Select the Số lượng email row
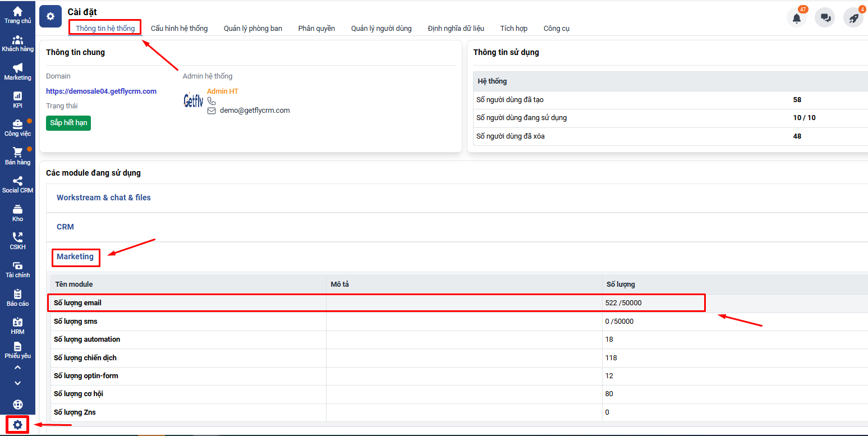Image resolution: width=868 pixels, height=436 pixels. click(x=77, y=303)
